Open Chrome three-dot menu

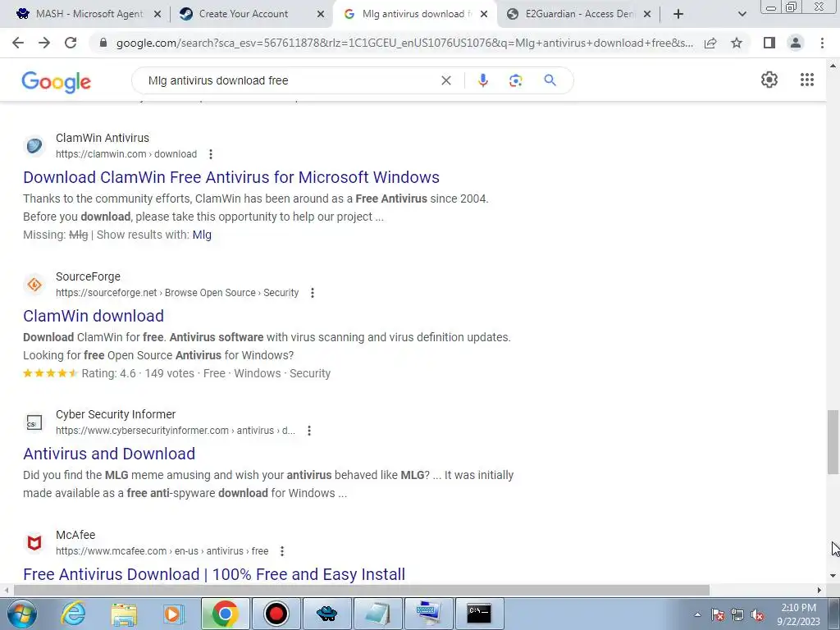click(822, 43)
